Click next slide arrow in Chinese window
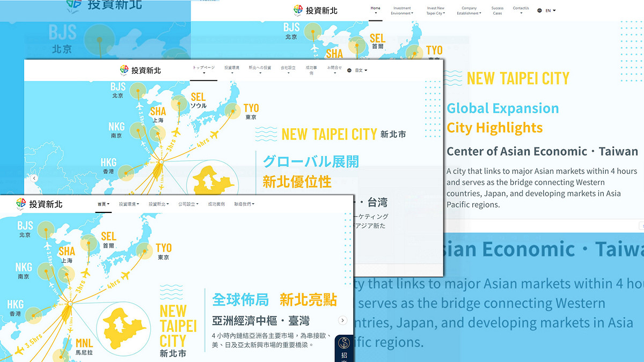 342,320
